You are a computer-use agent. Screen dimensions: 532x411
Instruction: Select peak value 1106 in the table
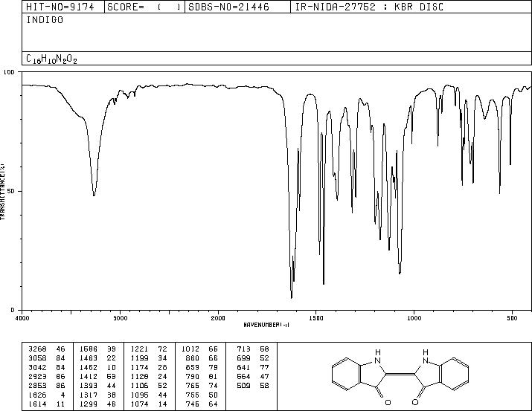pos(139,386)
